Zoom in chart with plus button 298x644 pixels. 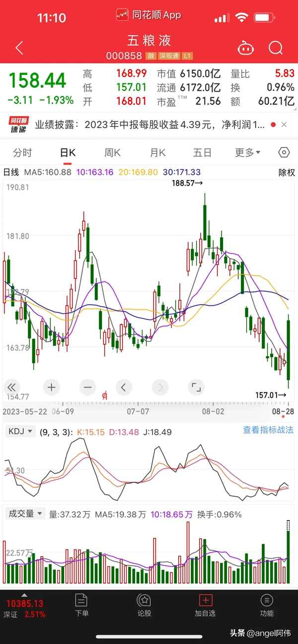(51, 387)
